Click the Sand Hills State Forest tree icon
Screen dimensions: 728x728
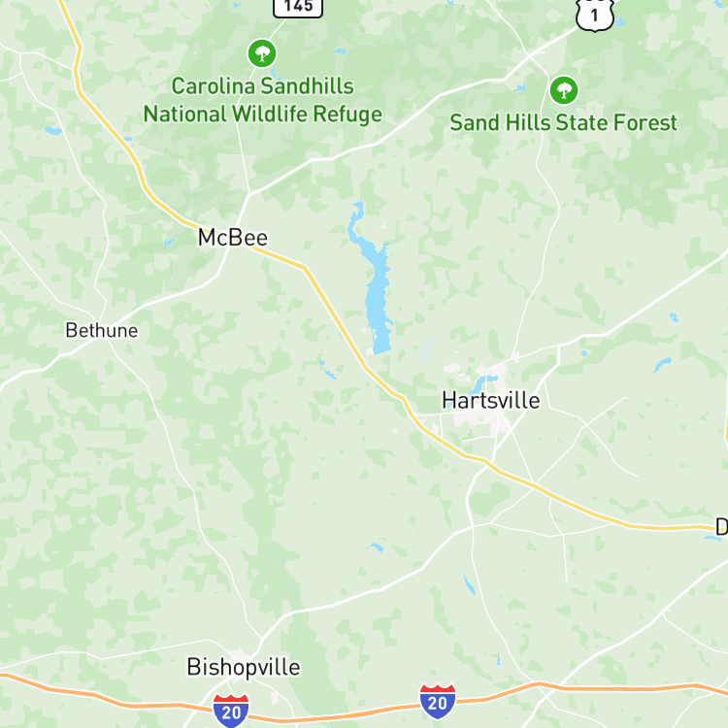[x=564, y=90]
